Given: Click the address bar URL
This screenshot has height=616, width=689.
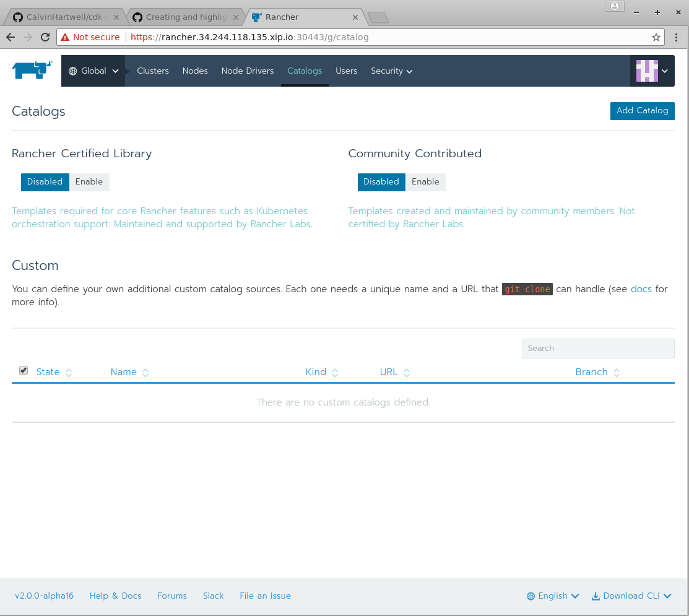Looking at the screenshot, I should click(249, 37).
